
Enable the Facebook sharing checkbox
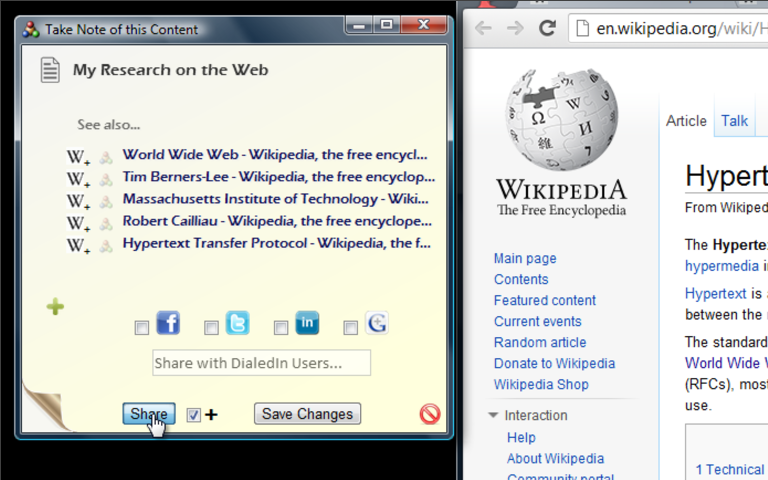142,328
